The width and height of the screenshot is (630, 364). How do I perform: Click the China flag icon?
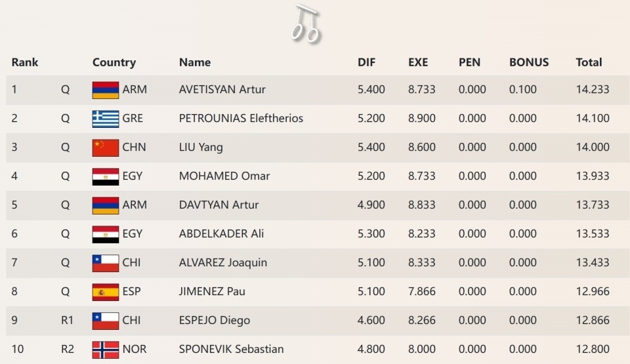coord(106,148)
